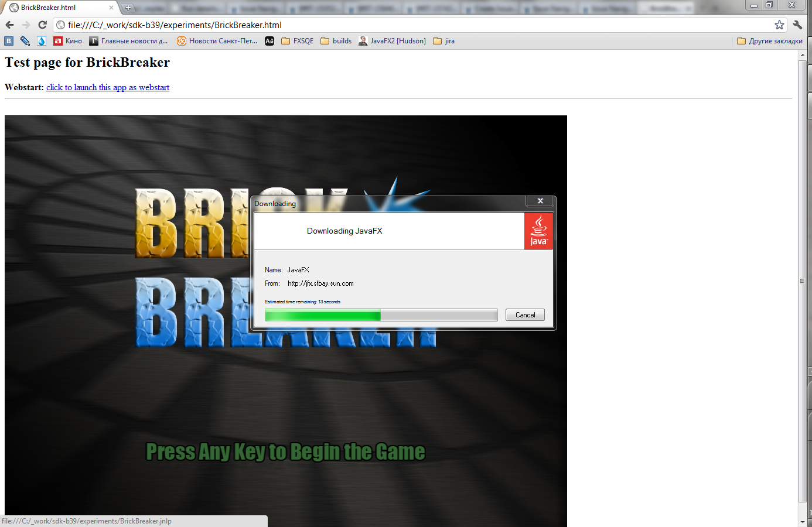Click into the URL address bar
The width and height of the screenshot is (812, 527).
[x=410, y=25]
